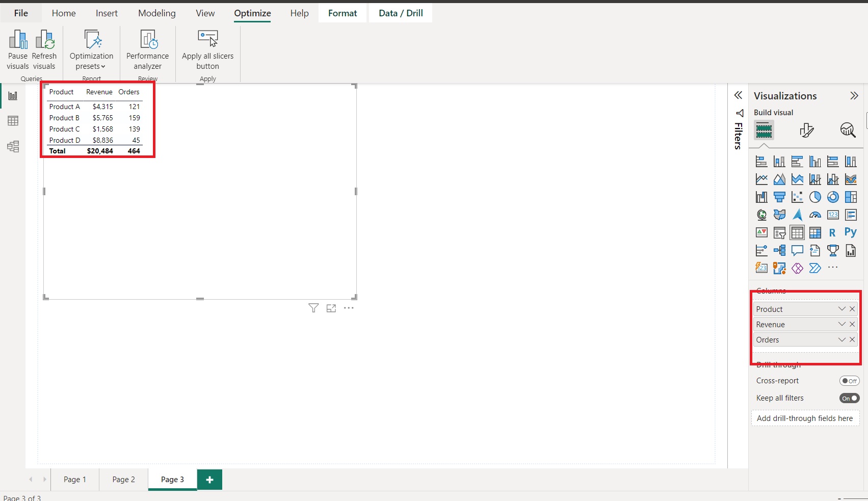Open focus mode on the table visual
The width and height of the screenshot is (868, 501).
pyautogui.click(x=331, y=308)
